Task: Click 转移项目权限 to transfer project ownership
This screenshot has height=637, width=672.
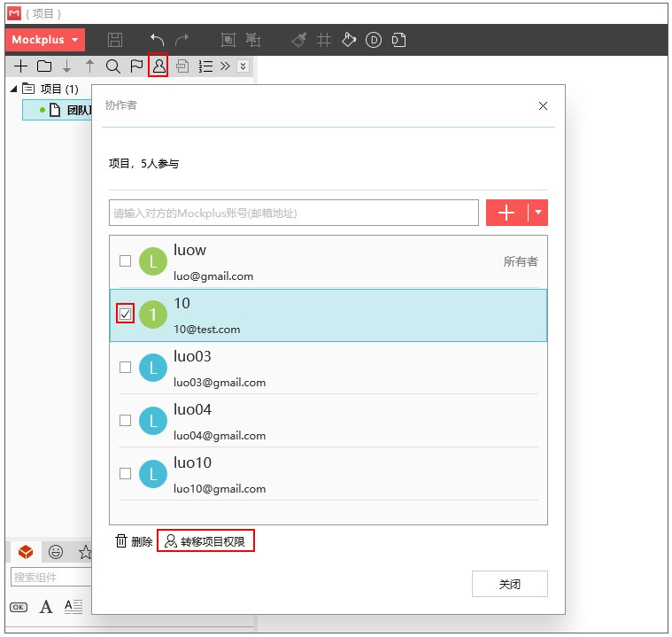Action: pos(207,541)
